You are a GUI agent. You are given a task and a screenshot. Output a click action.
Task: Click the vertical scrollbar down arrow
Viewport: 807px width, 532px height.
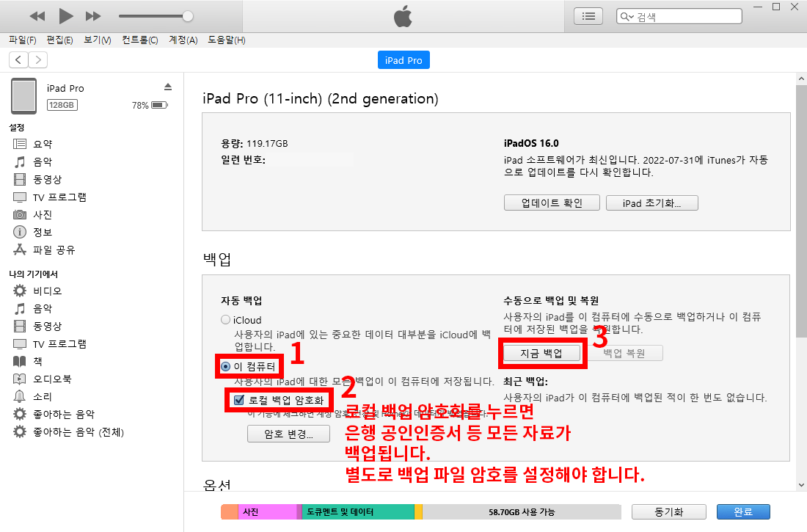tap(801, 484)
